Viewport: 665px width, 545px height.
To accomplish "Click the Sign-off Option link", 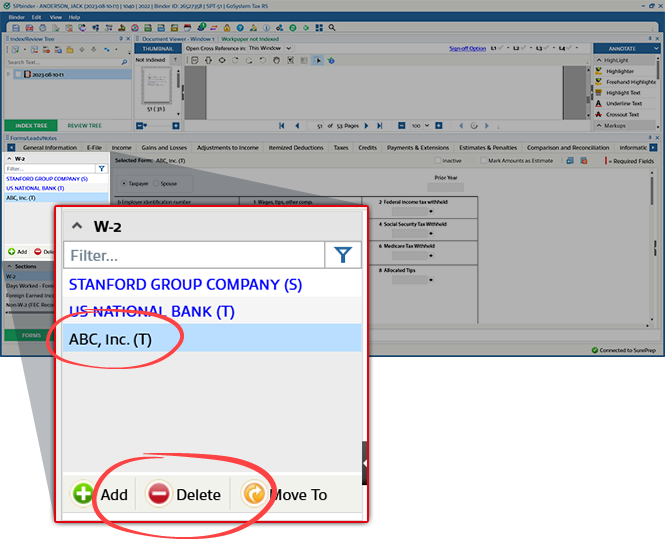I will pos(467,48).
